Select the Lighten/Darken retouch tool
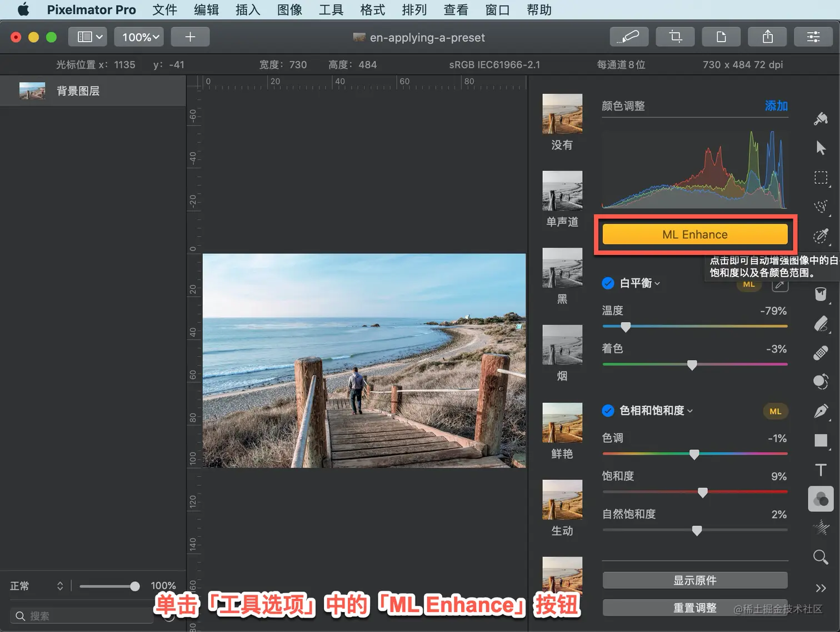This screenshot has height=632, width=840. click(821, 382)
